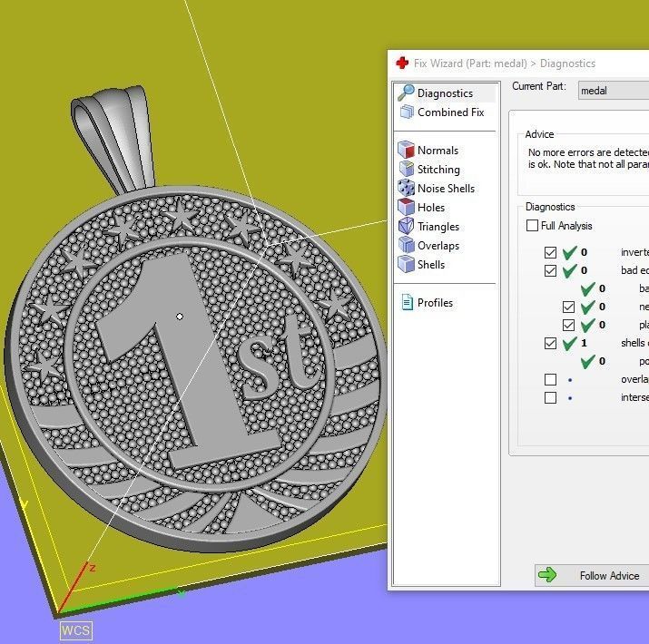The image size is (649, 644).
Task: Open the Shells cube icon
Action: [406, 264]
